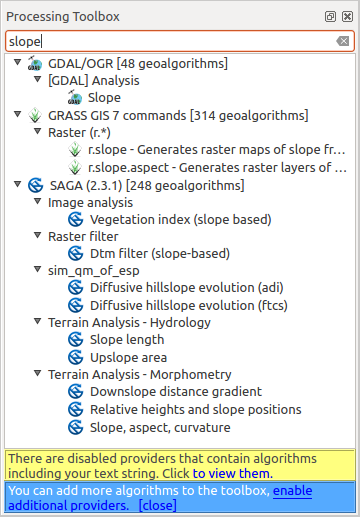The width and height of the screenshot is (360, 517).
Task: Click the GDAL/OGR provider icon
Action: pos(35,63)
